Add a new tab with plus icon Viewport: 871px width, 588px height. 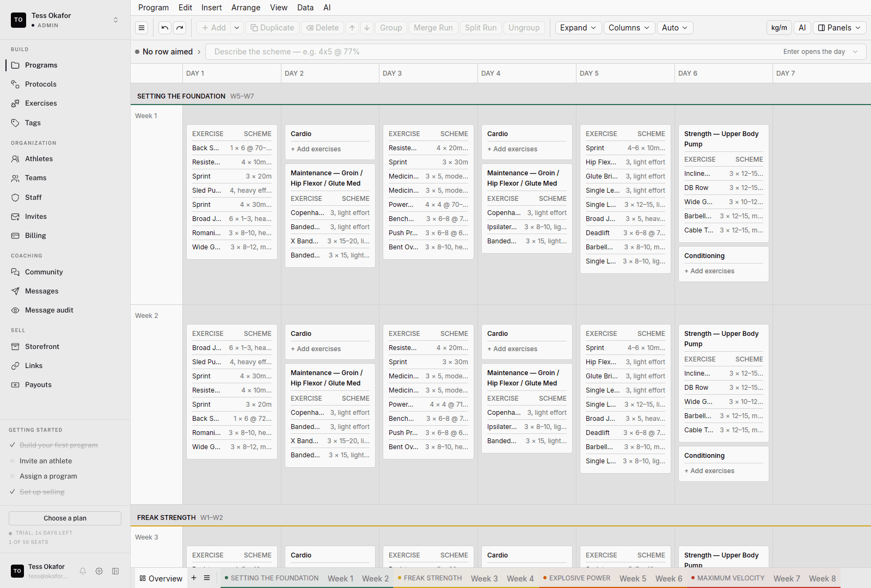coord(194,578)
